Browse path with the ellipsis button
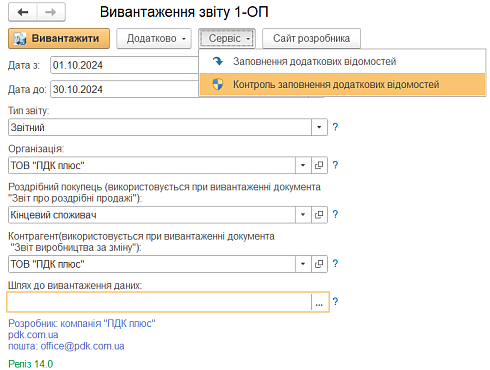This screenshot has height=370, width=490. [x=319, y=302]
